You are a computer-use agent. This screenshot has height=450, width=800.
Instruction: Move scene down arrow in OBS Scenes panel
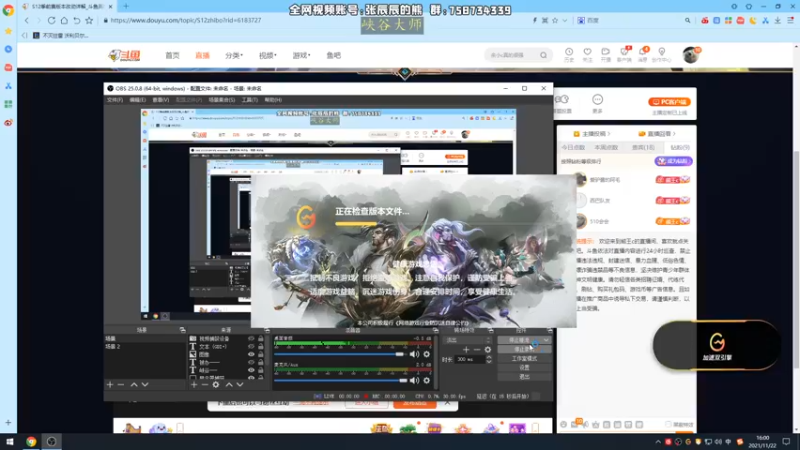[x=145, y=385]
